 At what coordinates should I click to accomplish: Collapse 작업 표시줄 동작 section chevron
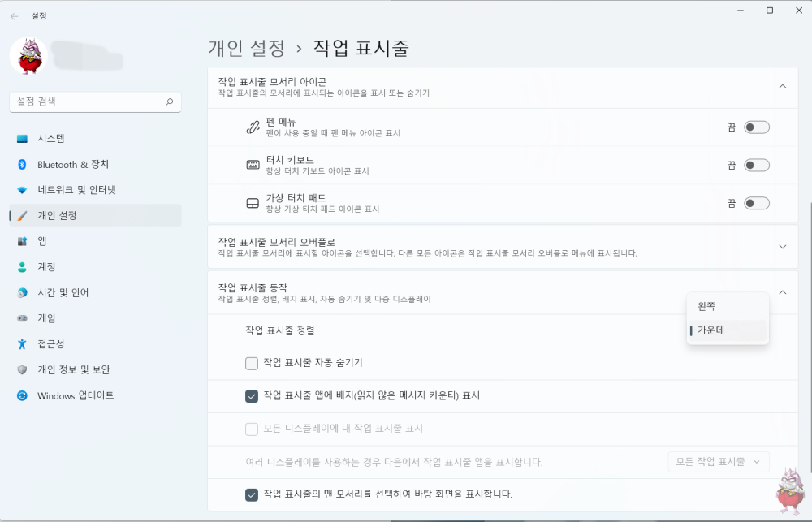[783, 292]
